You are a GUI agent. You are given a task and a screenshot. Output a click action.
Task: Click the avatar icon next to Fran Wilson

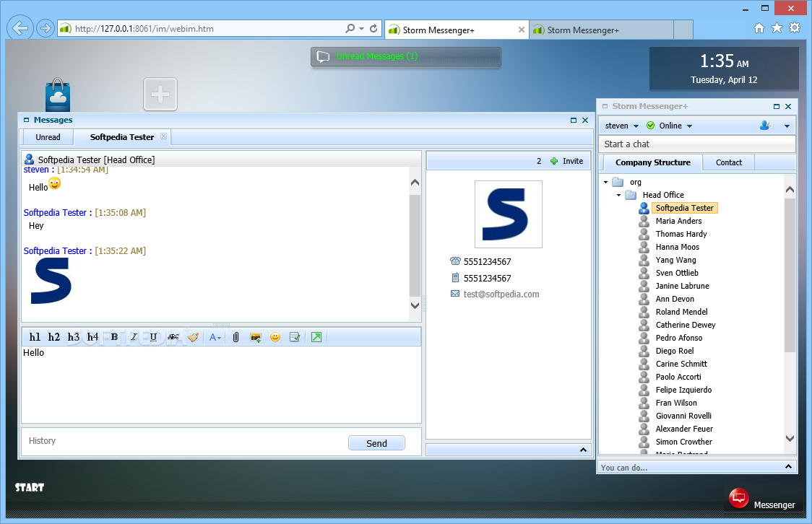coord(644,403)
